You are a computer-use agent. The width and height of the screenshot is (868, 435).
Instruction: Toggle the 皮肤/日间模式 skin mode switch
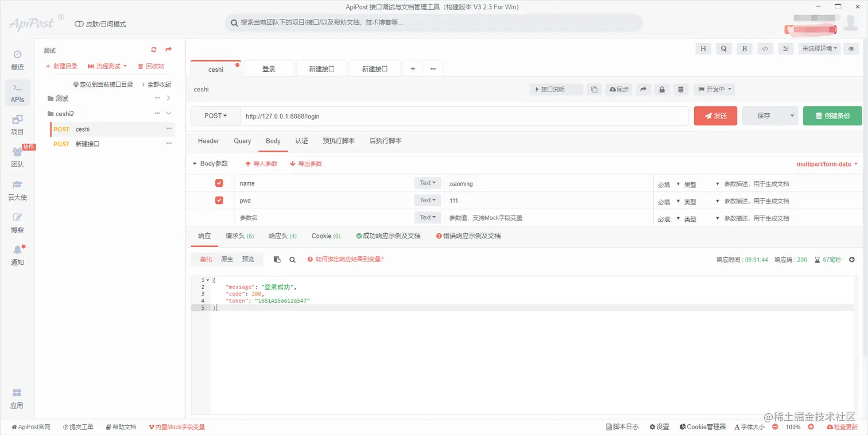79,24
